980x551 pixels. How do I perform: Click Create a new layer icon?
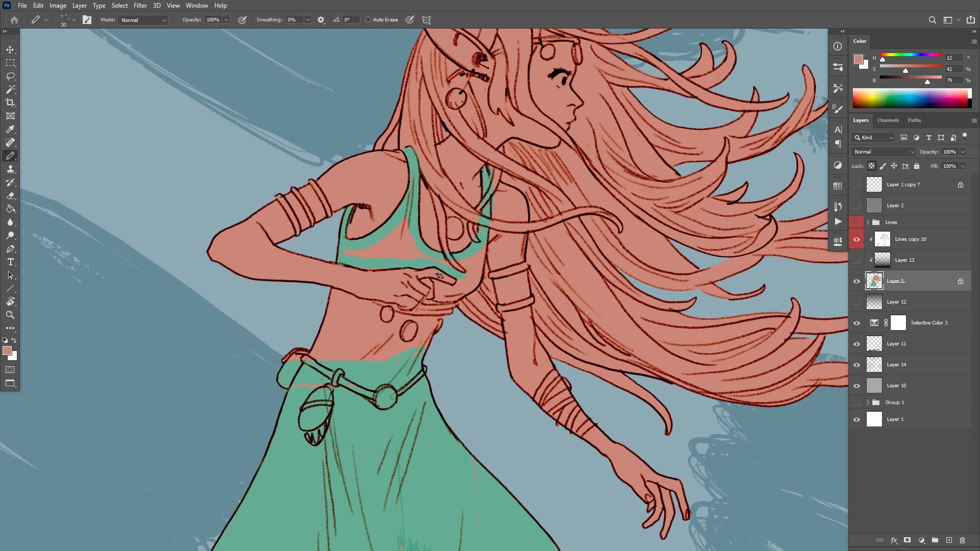pos(949,540)
